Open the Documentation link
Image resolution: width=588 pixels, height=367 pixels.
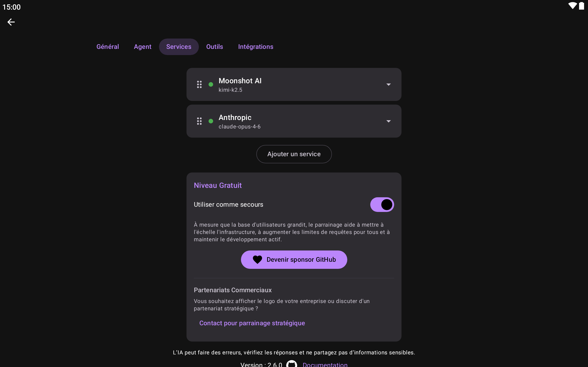click(x=325, y=364)
